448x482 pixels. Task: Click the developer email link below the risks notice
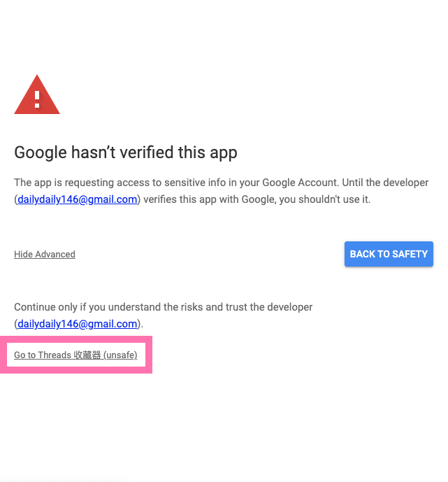[x=78, y=324]
